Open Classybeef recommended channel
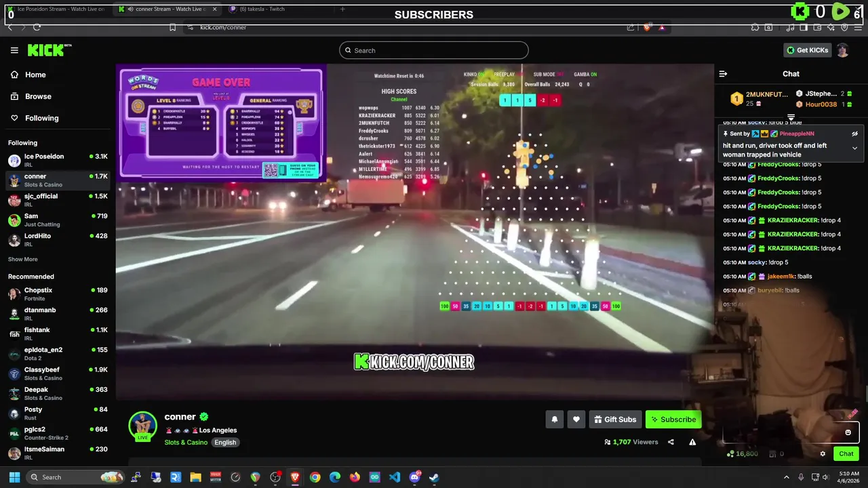 58,373
